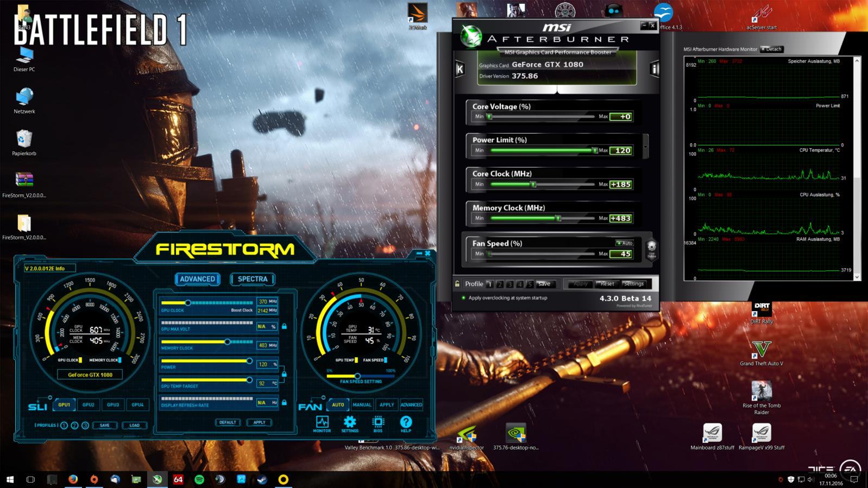The width and height of the screenshot is (868, 488).
Task: Click the Afterburner info 'i' side button
Action: click(x=654, y=69)
